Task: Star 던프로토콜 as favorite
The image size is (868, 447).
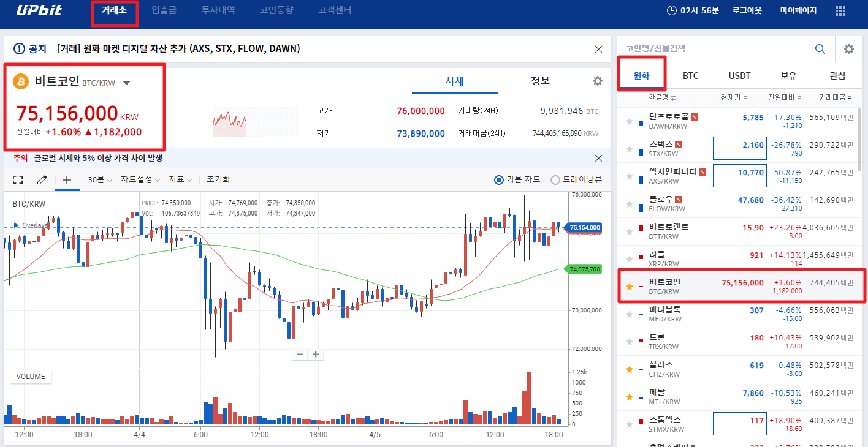Action: [x=629, y=121]
